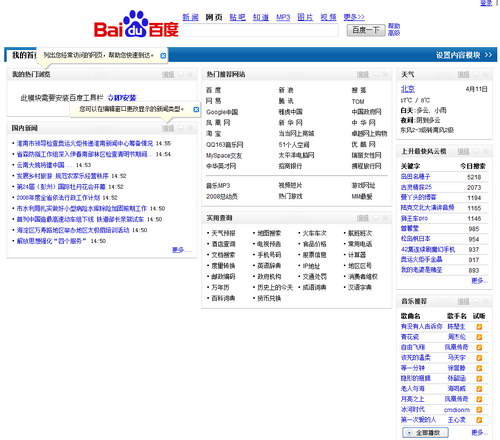Close the 'frequently visited pages' tooltip

[x=163, y=56]
